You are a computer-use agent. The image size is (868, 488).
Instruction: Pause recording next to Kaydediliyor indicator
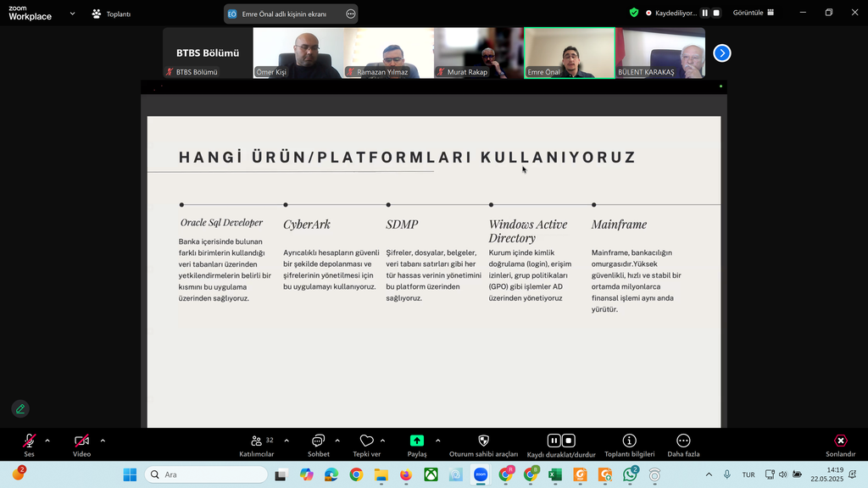(704, 13)
